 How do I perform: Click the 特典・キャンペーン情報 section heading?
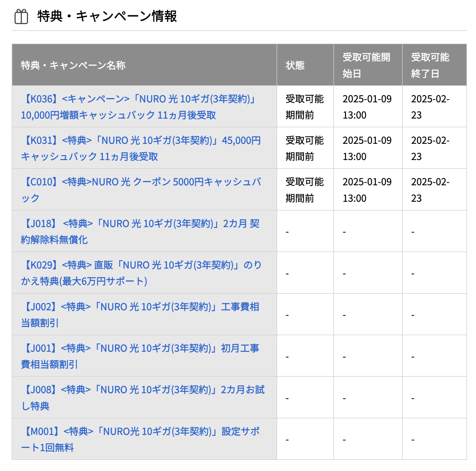tap(107, 16)
